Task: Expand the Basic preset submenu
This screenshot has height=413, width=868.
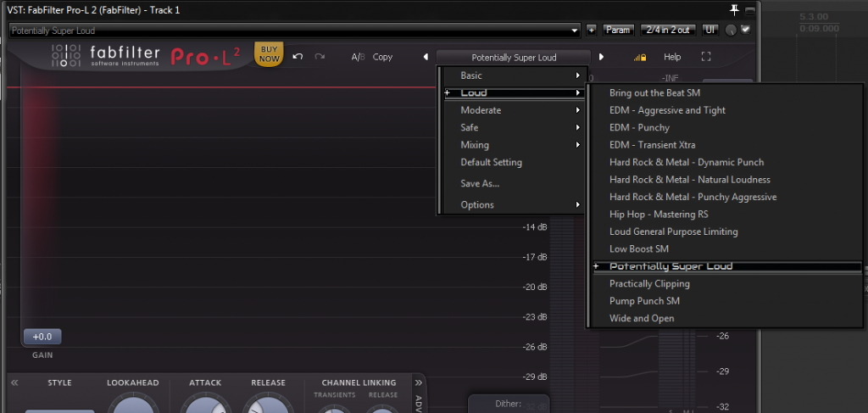Action: pyautogui.click(x=513, y=75)
